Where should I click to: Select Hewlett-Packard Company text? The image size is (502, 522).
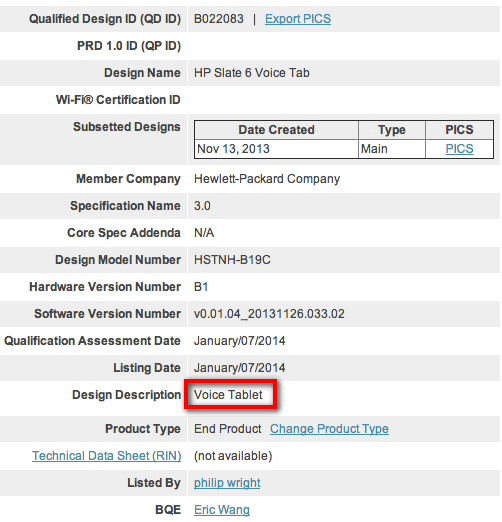coord(267,179)
